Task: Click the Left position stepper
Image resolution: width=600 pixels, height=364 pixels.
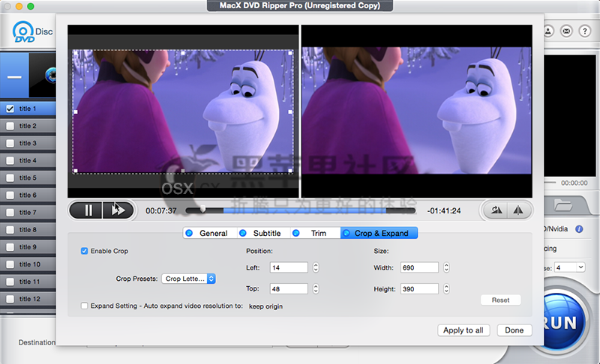Action: click(316, 267)
